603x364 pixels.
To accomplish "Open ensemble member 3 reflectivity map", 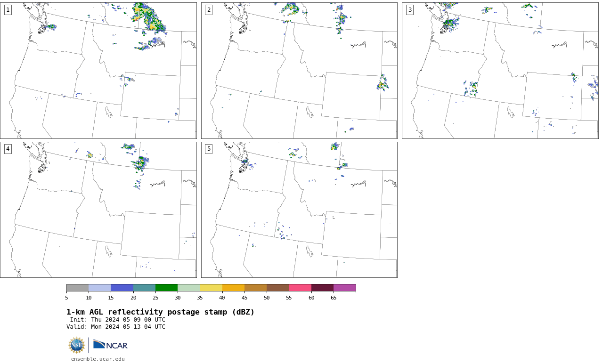I will (500, 71).
